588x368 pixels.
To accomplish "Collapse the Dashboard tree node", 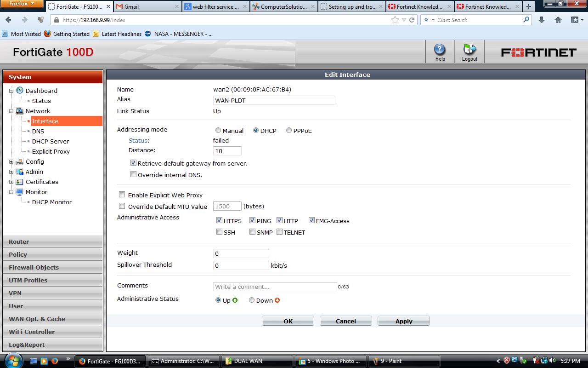I will 11,91.
